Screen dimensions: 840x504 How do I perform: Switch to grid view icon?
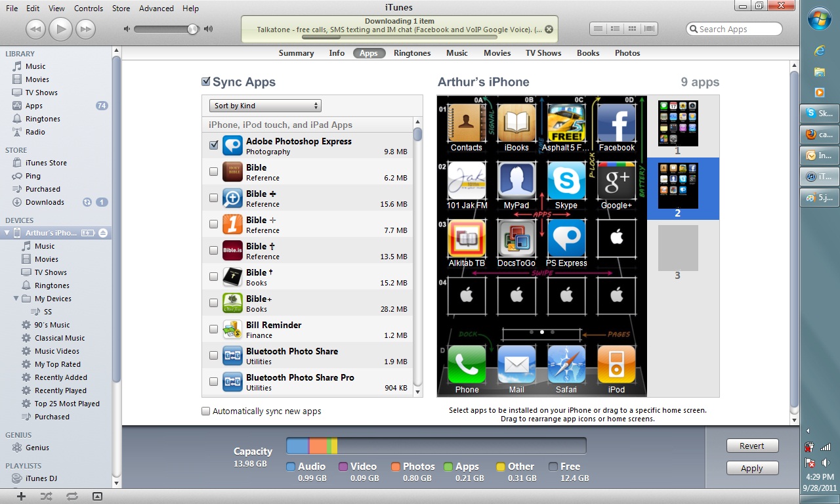tap(633, 29)
